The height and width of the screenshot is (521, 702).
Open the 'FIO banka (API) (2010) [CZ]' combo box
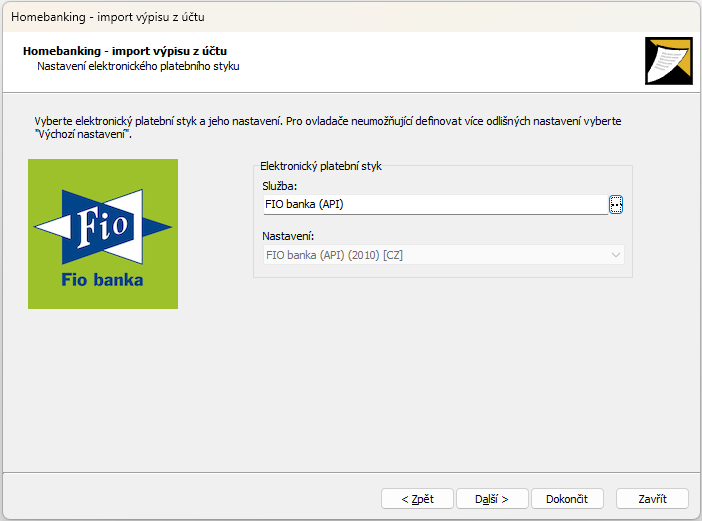coord(440,255)
